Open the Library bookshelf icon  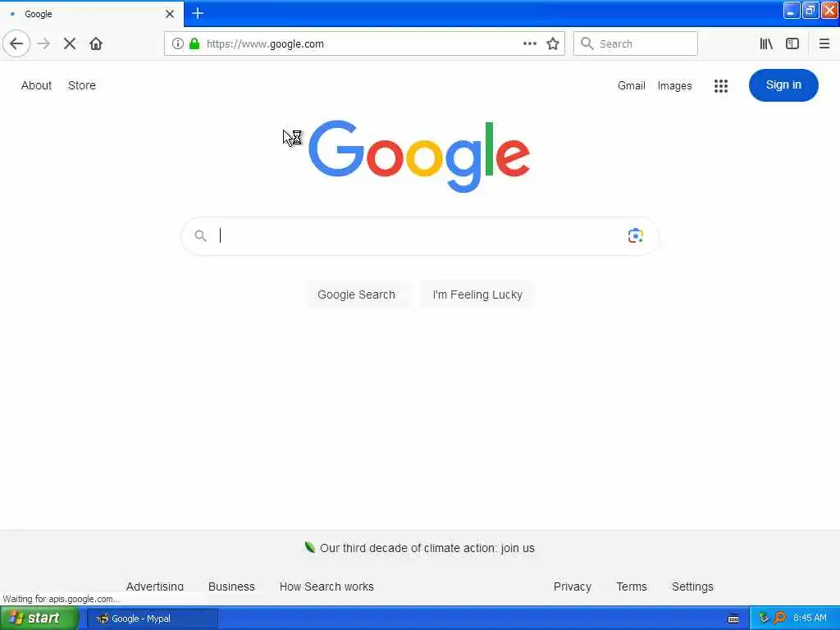coord(766,44)
